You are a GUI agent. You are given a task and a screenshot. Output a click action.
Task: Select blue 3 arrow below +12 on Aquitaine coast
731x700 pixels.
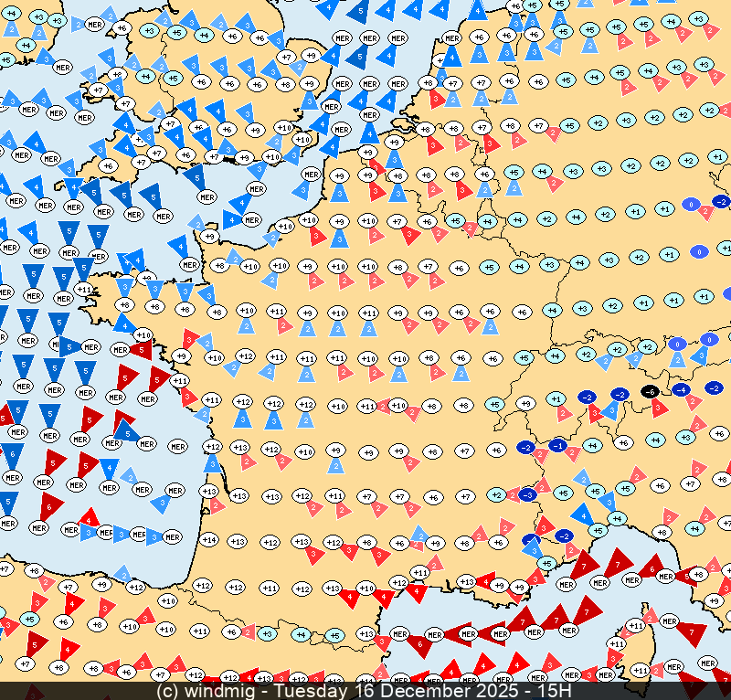tap(212, 463)
